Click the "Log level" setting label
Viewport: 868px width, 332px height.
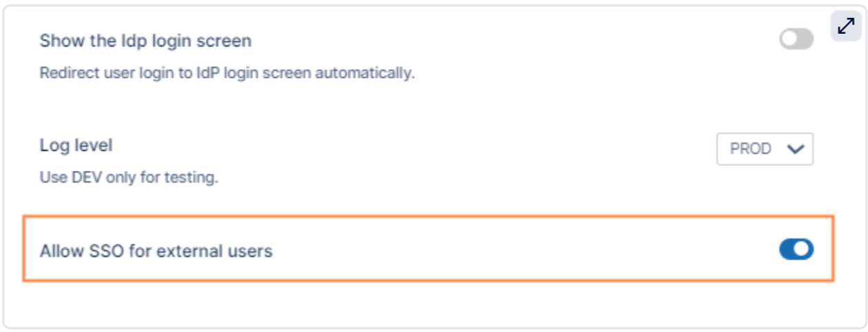click(76, 146)
